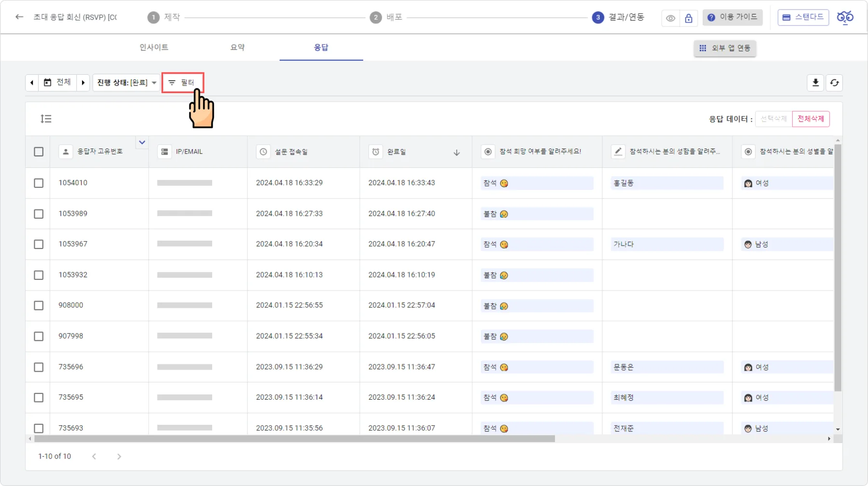Viewport: 868px width, 486px height.
Task: Go to step 3 결과/연동
Action: [x=618, y=17]
